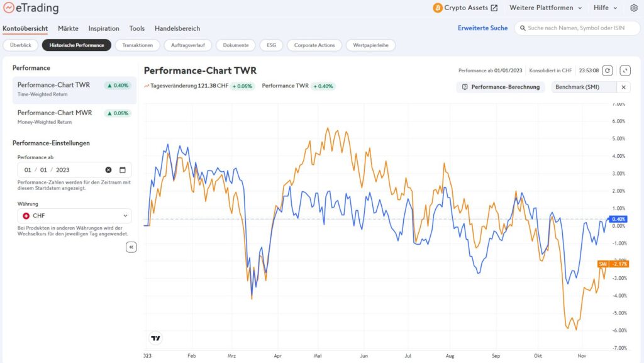The height and width of the screenshot is (363, 644).
Task: Open the settings gear icon
Action: click(x=634, y=8)
